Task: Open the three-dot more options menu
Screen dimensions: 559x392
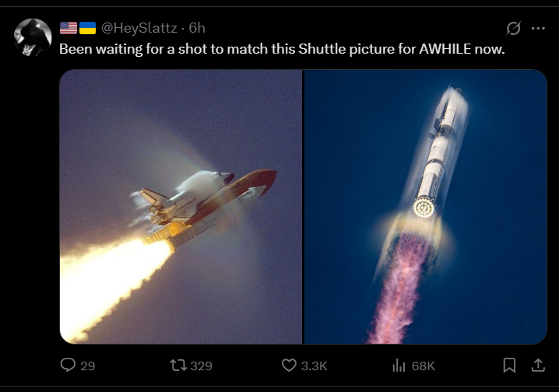Action: tap(538, 28)
